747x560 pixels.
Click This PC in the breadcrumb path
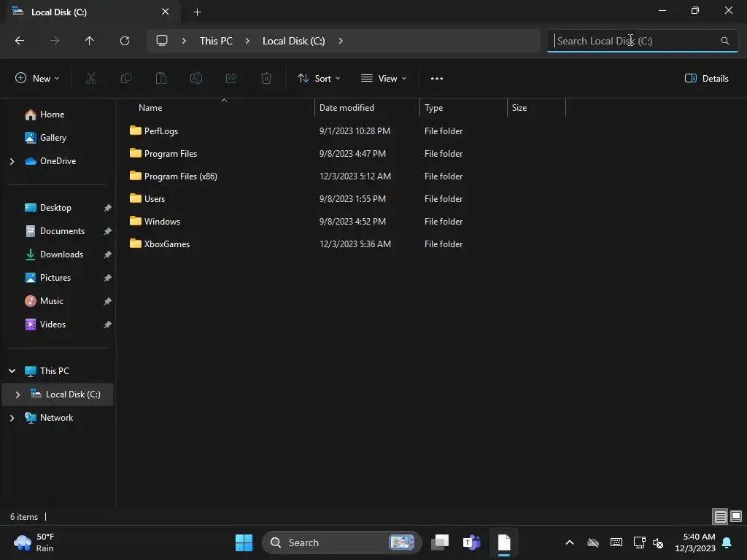click(216, 41)
